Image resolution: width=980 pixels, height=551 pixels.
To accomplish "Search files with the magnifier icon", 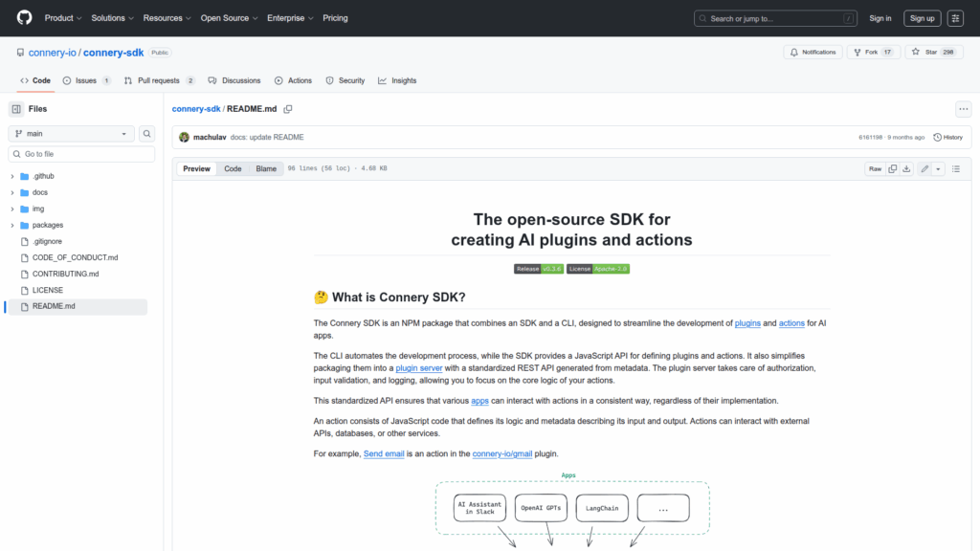I will 146,134.
